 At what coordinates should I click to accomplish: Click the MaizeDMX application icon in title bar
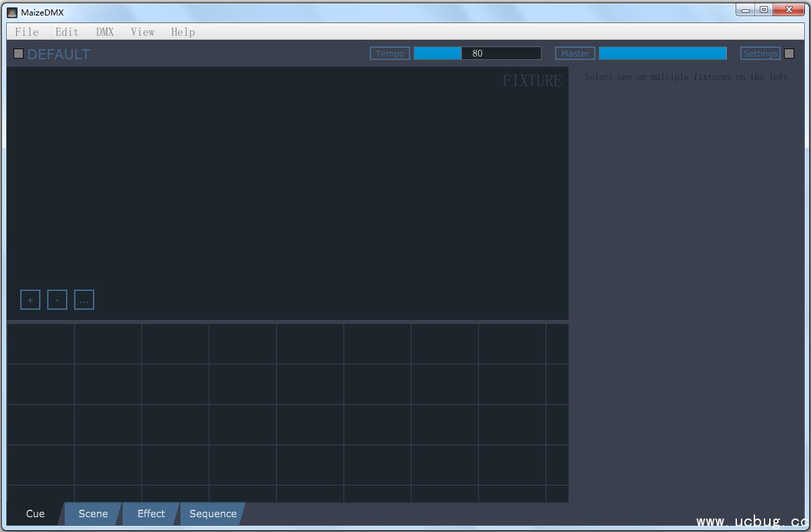pyautogui.click(x=12, y=11)
